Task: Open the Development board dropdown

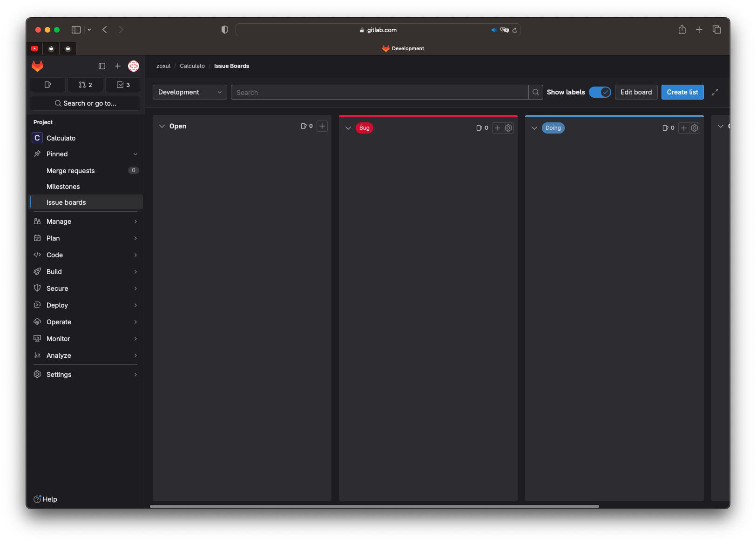Action: 189,92
